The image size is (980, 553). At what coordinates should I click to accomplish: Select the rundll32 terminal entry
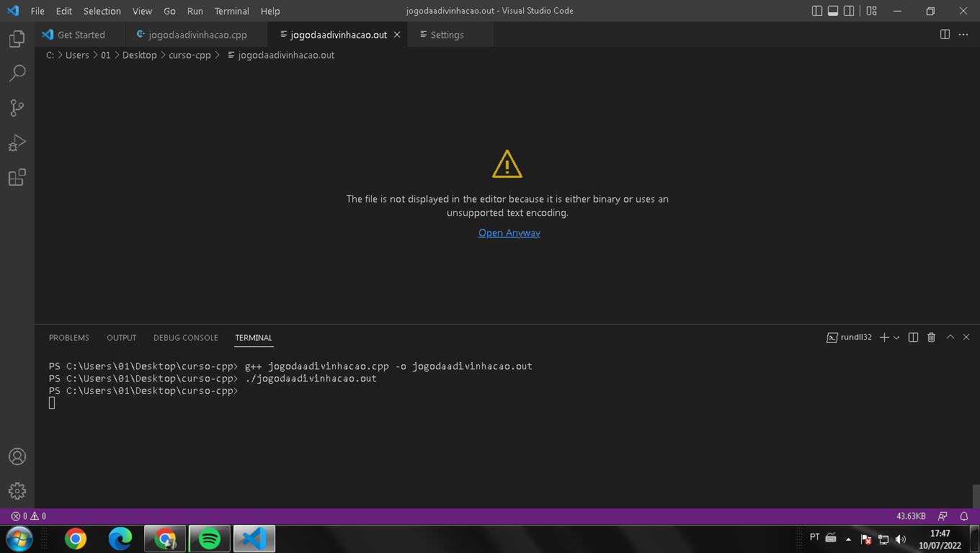pos(849,338)
